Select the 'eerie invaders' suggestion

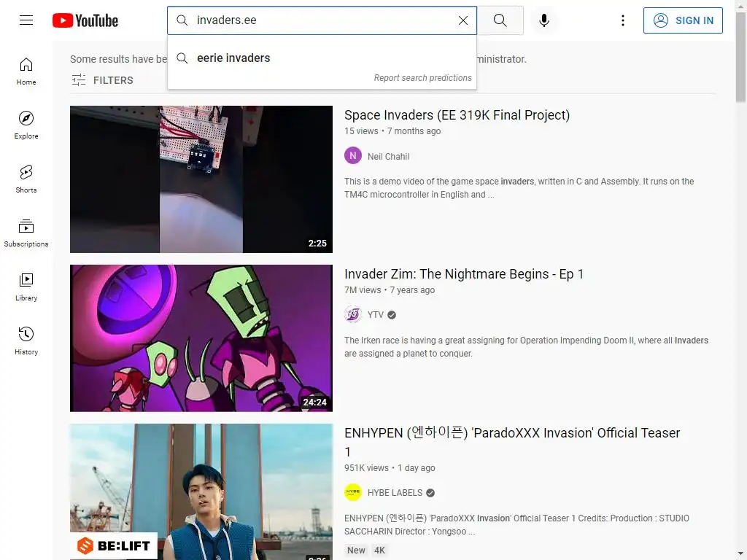pos(322,58)
